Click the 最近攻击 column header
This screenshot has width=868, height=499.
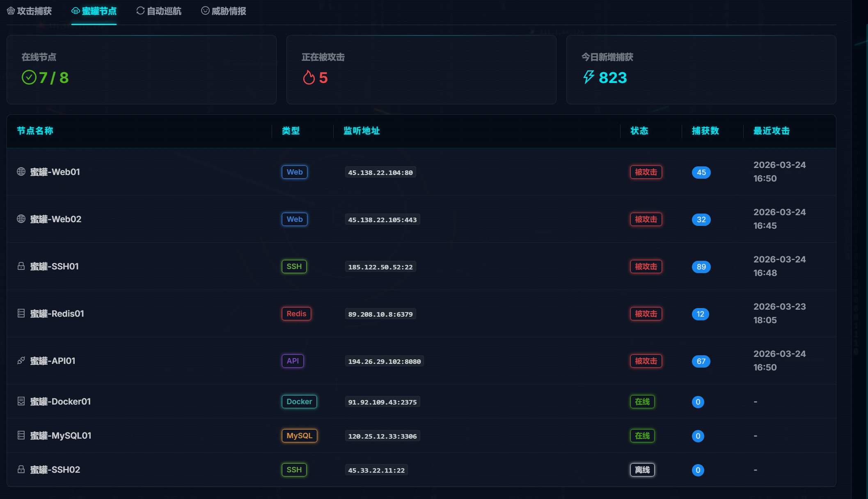[772, 131]
